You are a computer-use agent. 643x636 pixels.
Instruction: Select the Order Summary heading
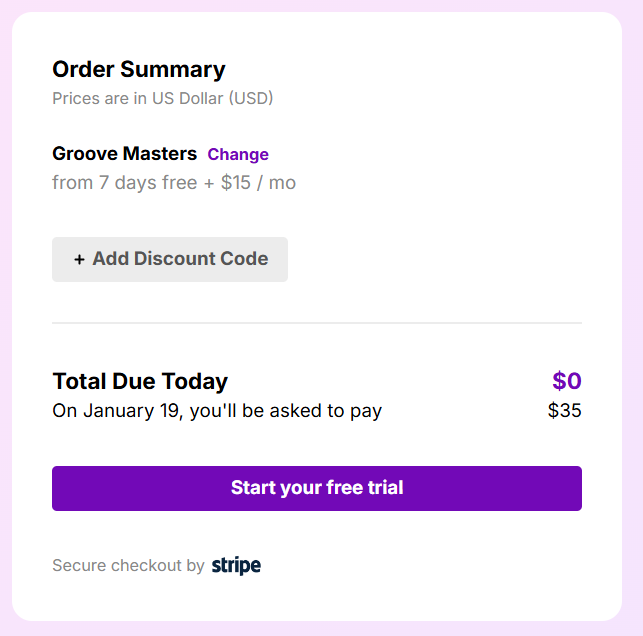pos(139,70)
